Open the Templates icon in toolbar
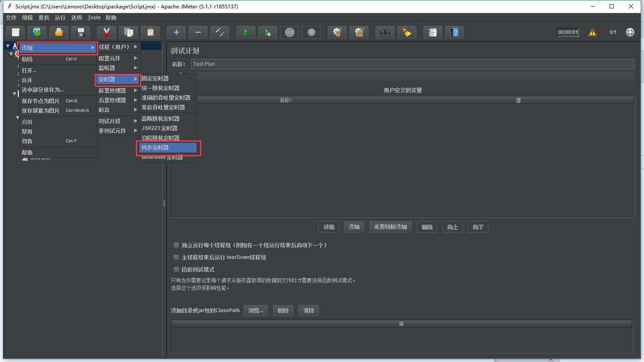Viewport: 644px width, 362px height. [37, 32]
